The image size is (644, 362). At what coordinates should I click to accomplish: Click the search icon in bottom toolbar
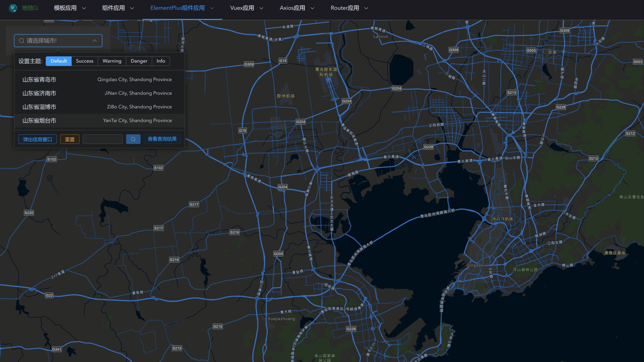pyautogui.click(x=133, y=139)
